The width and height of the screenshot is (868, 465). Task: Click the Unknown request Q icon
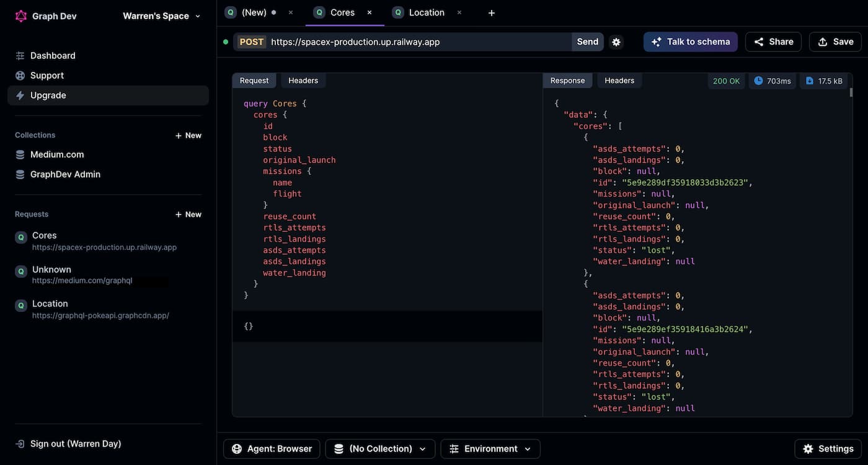[x=21, y=271]
